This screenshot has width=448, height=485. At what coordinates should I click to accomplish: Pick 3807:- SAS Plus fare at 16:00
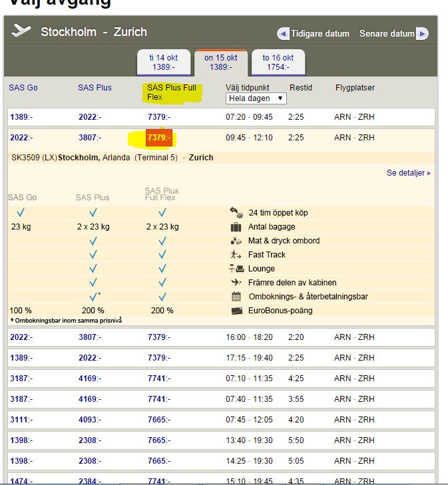coord(90,337)
